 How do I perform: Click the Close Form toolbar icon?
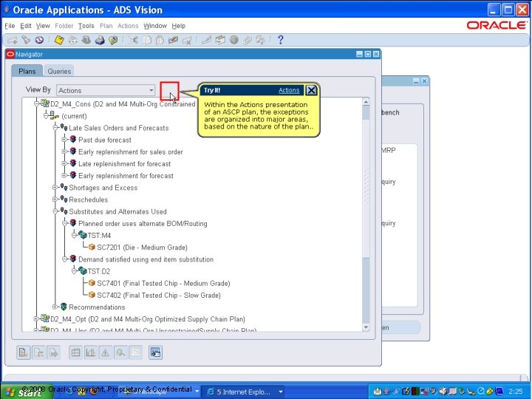click(113, 40)
